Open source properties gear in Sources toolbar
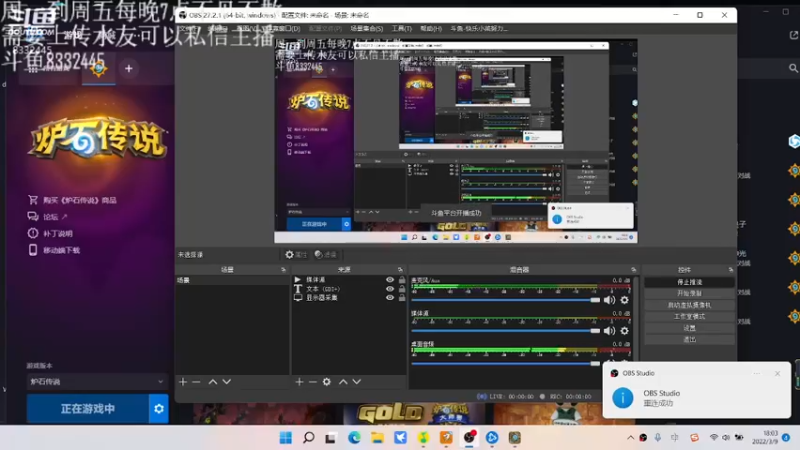 pyautogui.click(x=327, y=382)
